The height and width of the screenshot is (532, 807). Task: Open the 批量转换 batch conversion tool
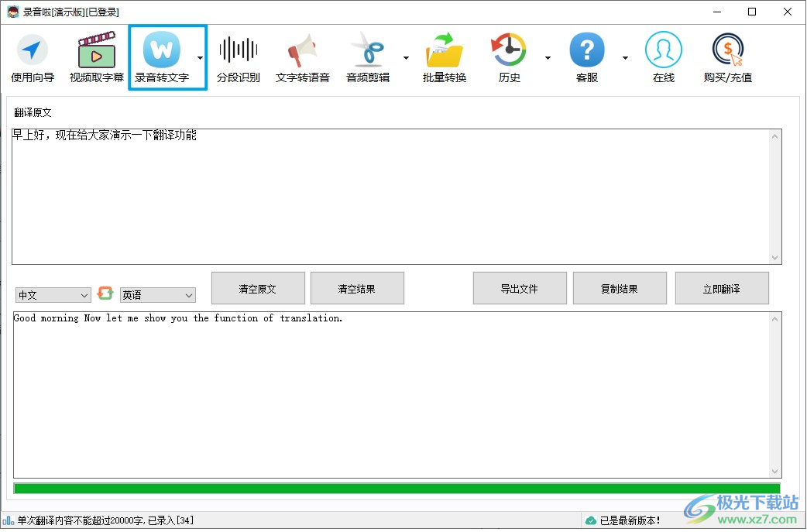pyautogui.click(x=445, y=57)
